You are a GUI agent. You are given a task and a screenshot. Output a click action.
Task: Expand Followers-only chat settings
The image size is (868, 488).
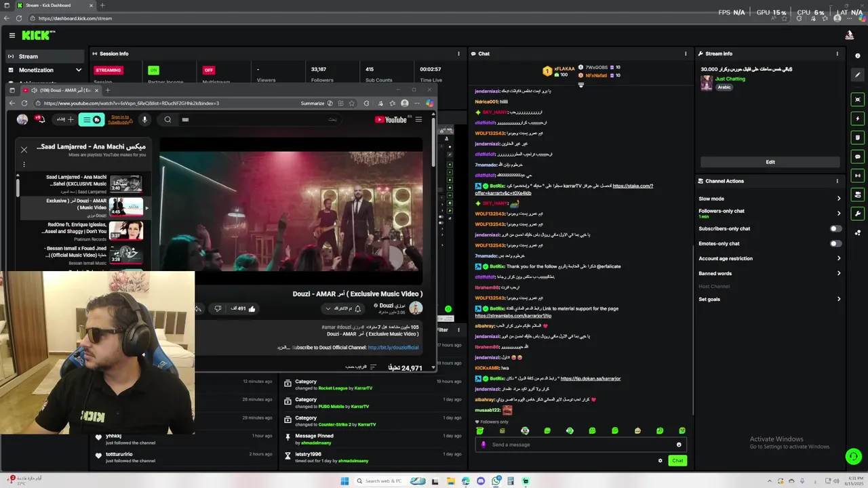(839, 213)
